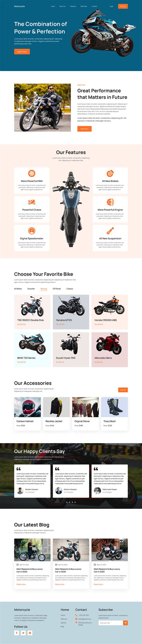Screen dimensions: 142x644
Task: Click the orange Sign Up button
Action: pyautogui.click(x=123, y=6)
